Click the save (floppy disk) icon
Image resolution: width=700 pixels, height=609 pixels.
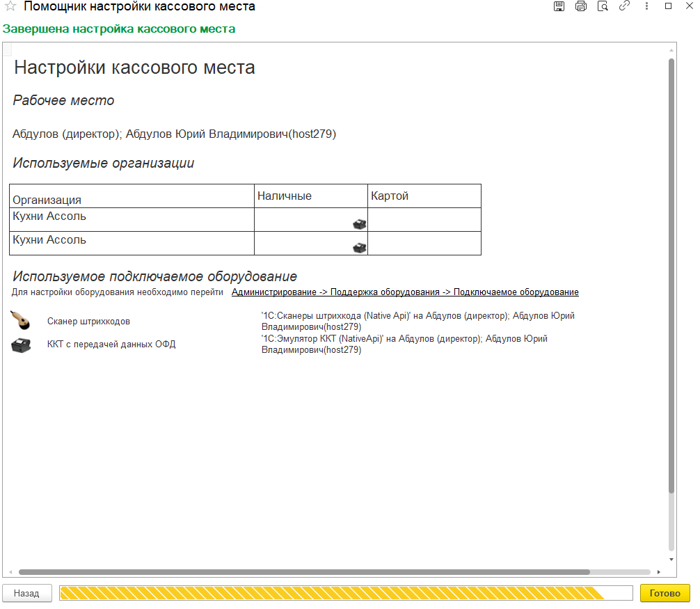point(559,6)
